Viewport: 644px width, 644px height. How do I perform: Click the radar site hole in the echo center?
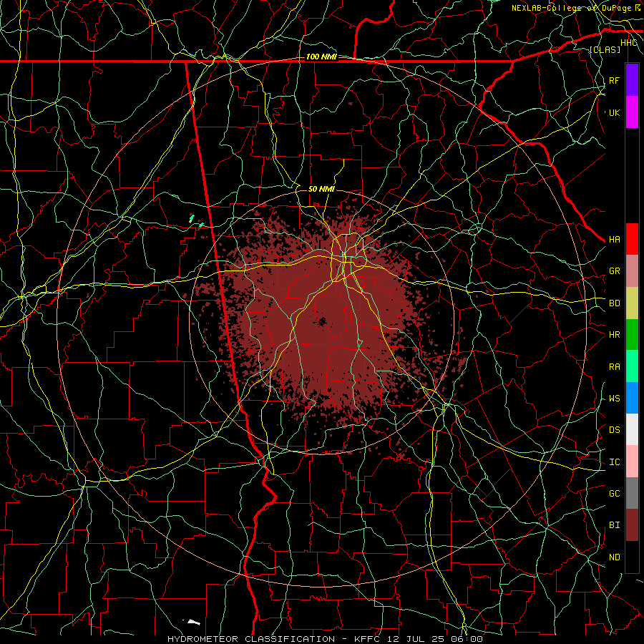coord(321,321)
